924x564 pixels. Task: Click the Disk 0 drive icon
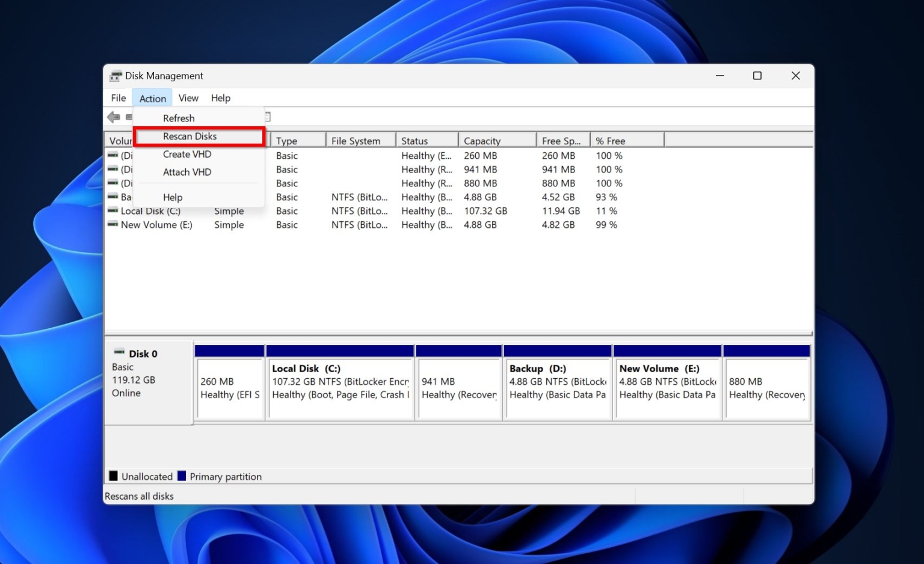pos(119,353)
